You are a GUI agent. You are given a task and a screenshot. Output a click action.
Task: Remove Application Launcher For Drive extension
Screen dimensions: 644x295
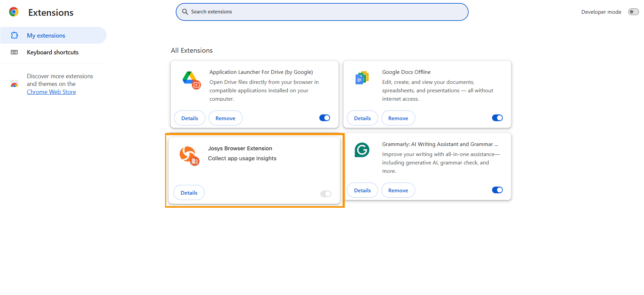[x=225, y=118]
